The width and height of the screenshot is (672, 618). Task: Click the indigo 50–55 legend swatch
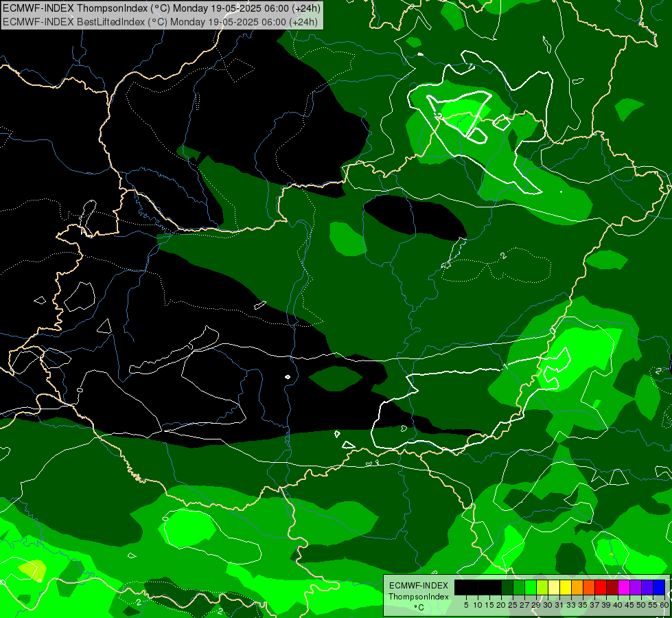647,587
